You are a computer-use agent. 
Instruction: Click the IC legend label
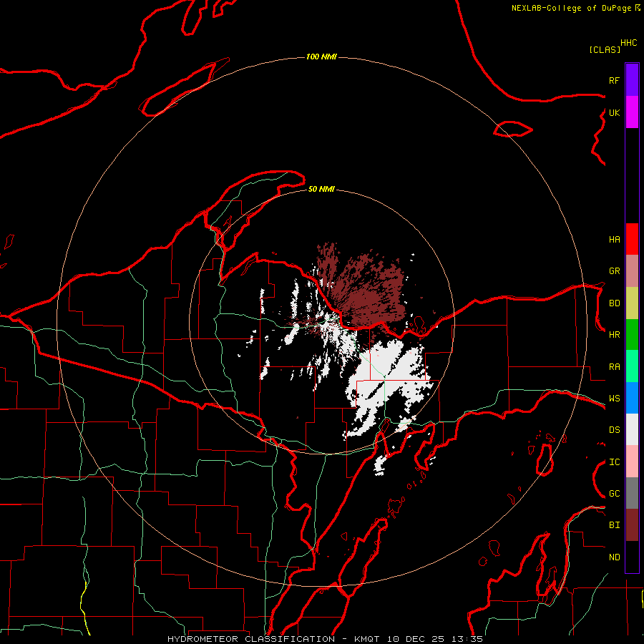[614, 462]
